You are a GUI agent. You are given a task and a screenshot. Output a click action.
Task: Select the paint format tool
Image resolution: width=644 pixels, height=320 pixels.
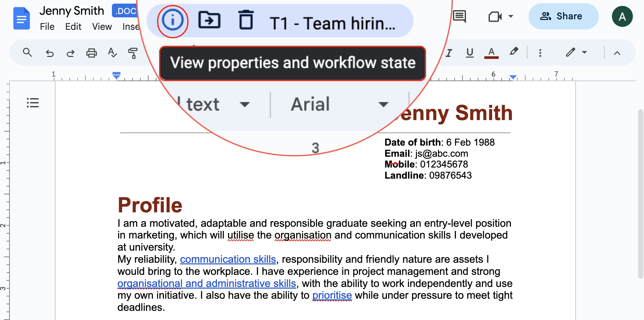133,53
